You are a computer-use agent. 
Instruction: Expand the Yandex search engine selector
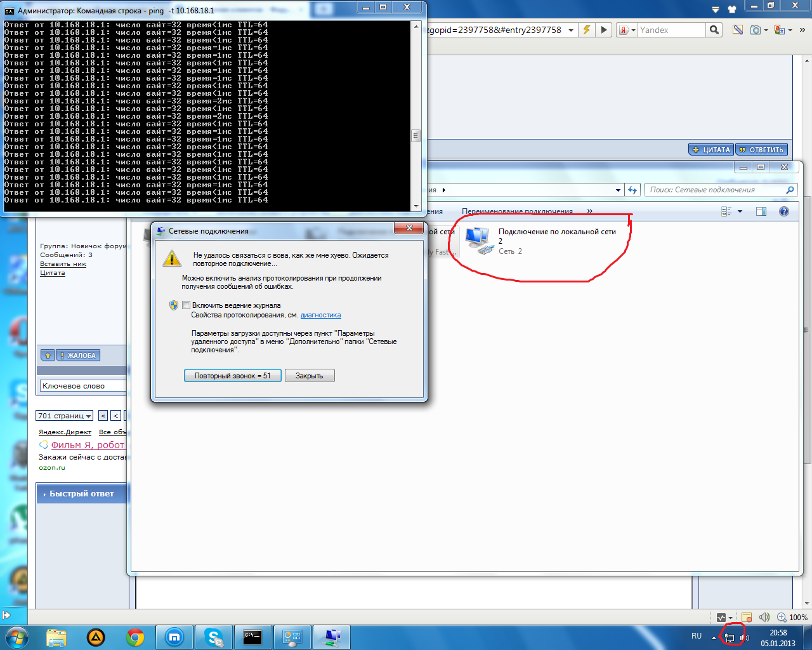627,30
